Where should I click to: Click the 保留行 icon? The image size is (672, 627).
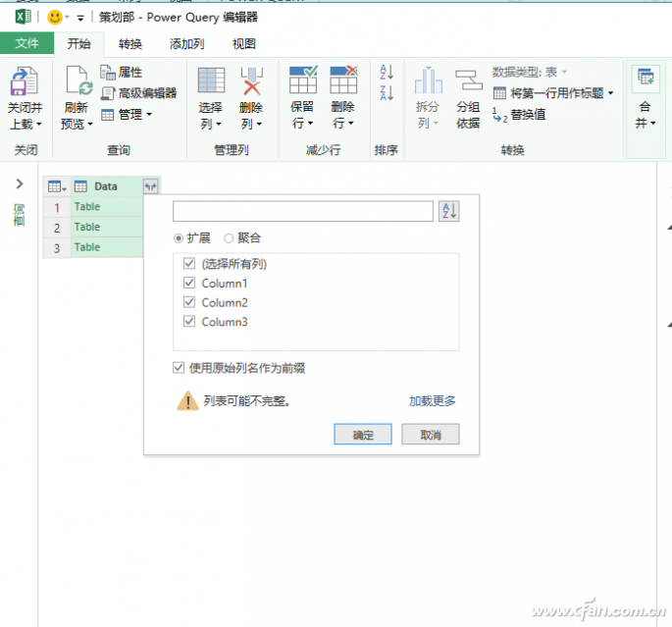pos(303,79)
